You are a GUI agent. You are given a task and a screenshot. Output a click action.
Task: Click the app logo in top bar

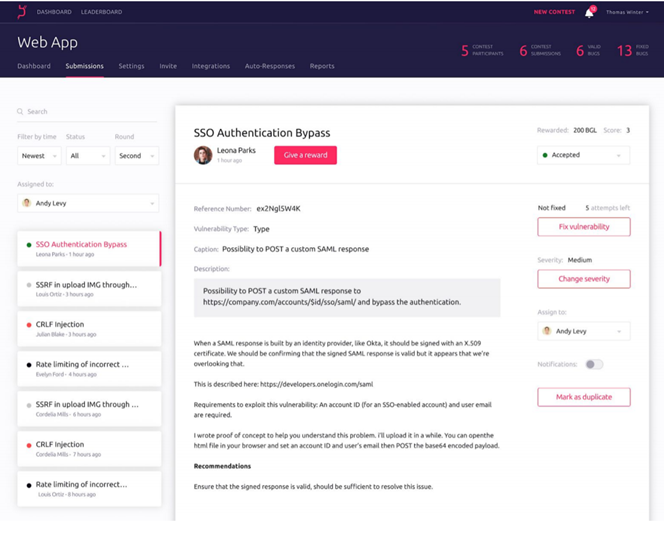(x=22, y=12)
